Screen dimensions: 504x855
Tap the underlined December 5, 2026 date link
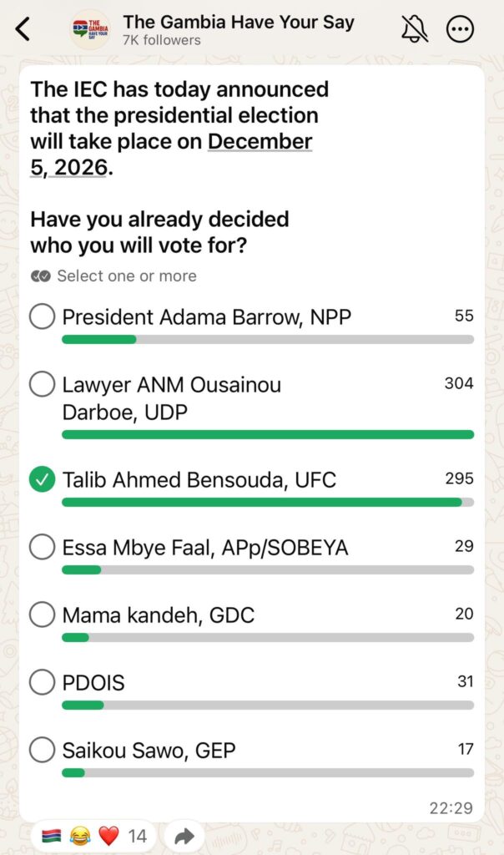(x=260, y=141)
